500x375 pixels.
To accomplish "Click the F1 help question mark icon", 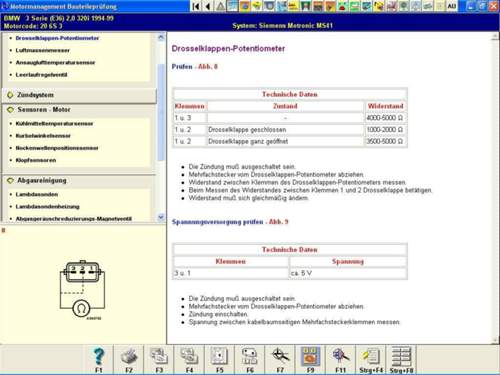I will coord(99,357).
